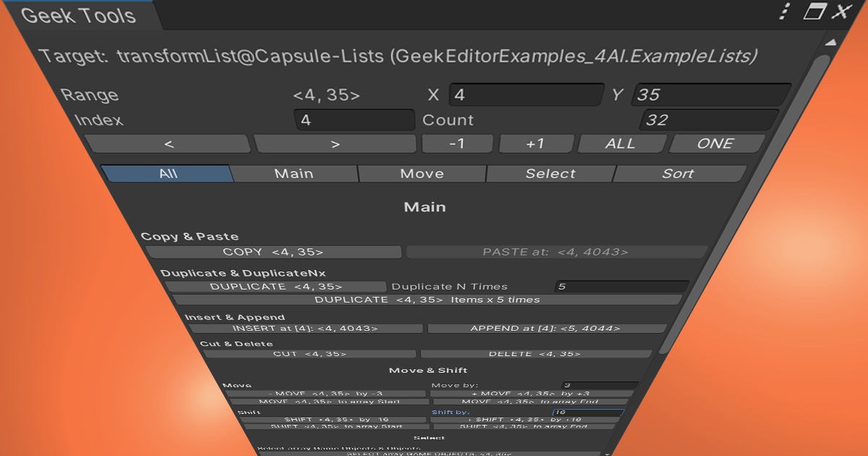Switch to the Sort category tab

tap(678, 174)
